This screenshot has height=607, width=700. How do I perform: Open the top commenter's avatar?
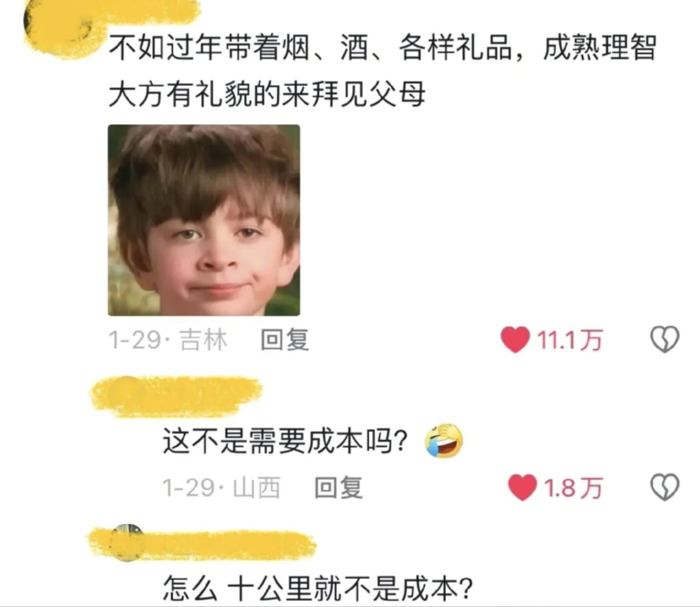pos(58,28)
